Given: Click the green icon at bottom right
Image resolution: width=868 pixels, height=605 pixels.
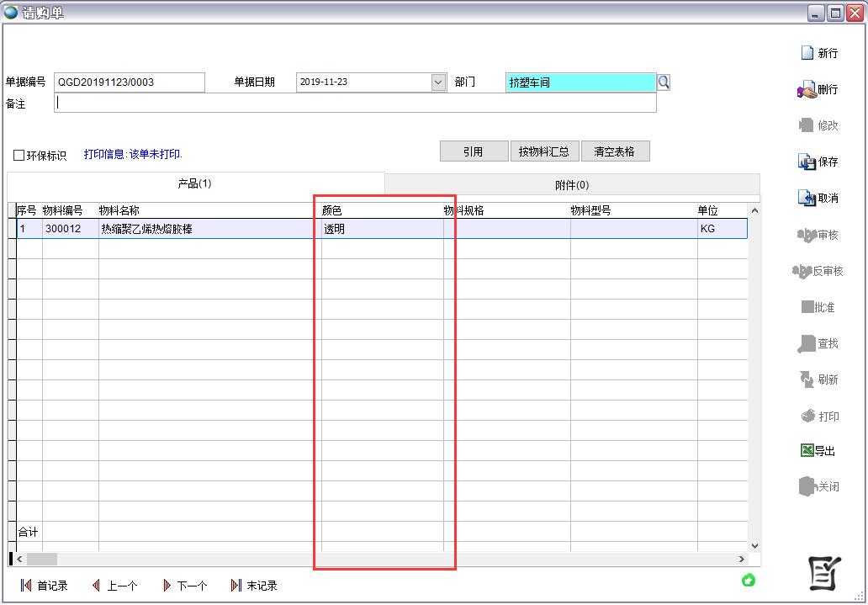Looking at the screenshot, I should (748, 581).
